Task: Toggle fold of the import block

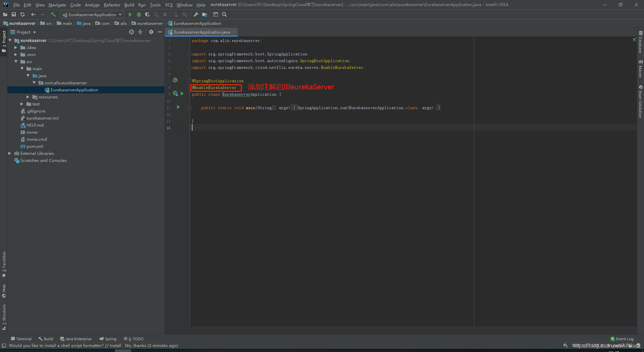Action: point(190,54)
